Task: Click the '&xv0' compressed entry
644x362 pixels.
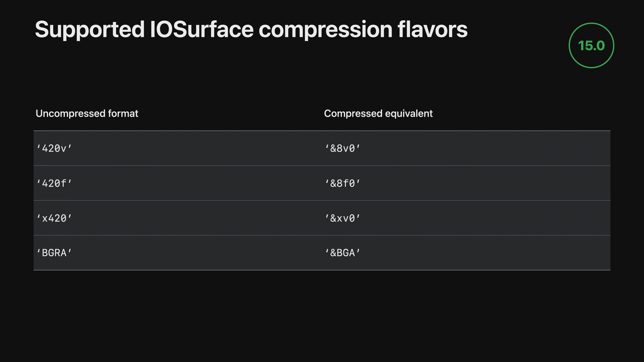Action: point(342,218)
